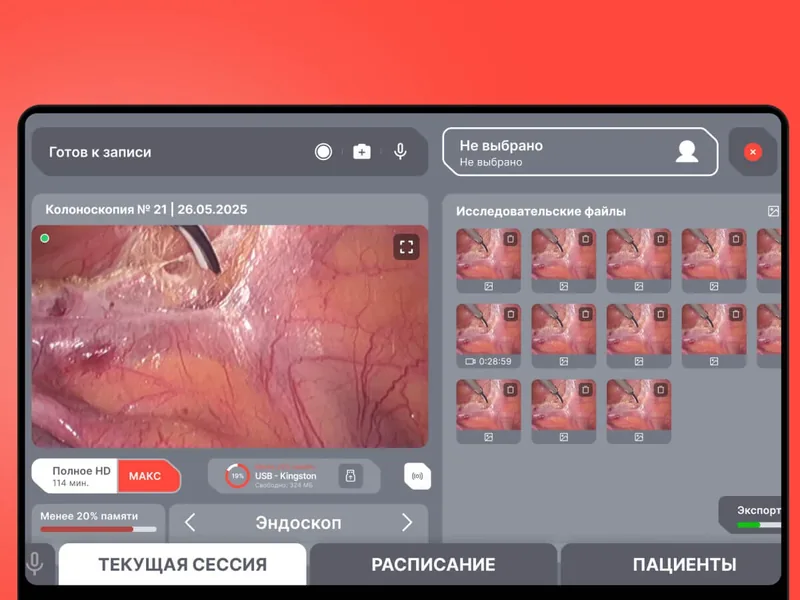The width and height of the screenshot is (800, 600).
Task: Click the Колоноскопия № 21 | 26.05.2025 title
Action: 146,209
